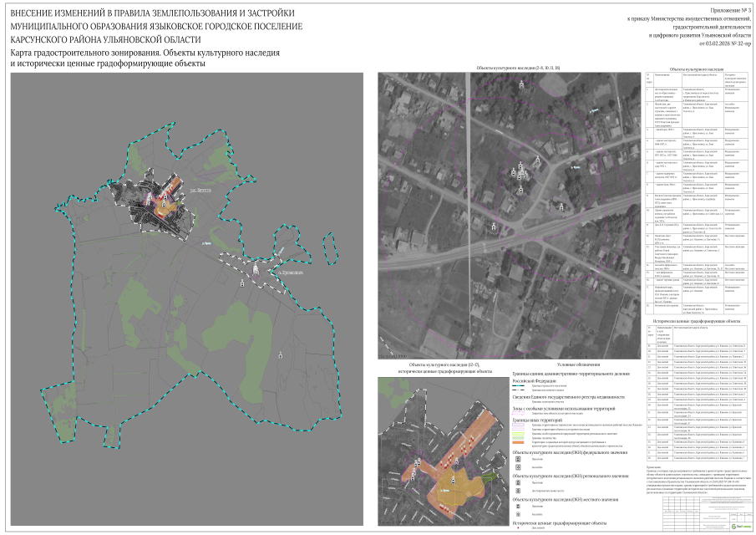Click the federal significance monument icon in legend

click(x=519, y=460)
